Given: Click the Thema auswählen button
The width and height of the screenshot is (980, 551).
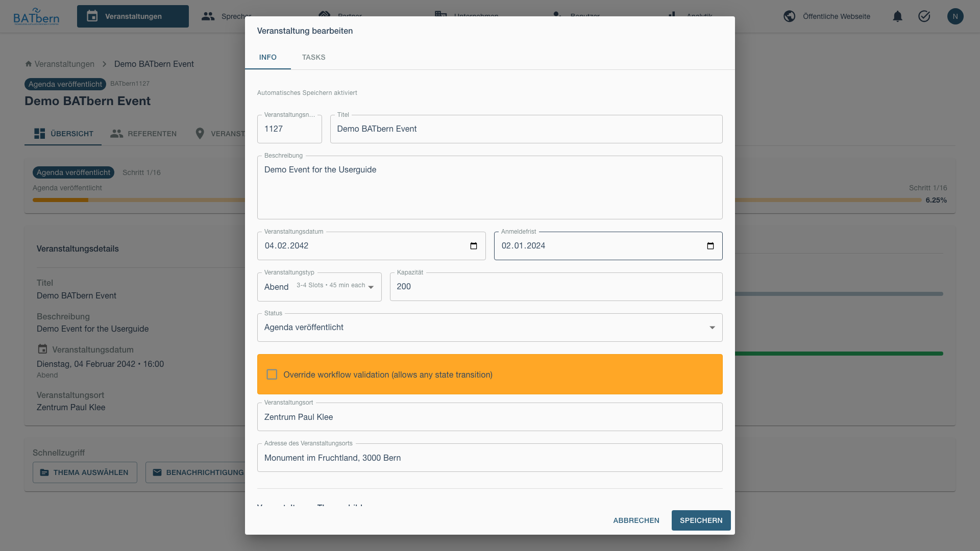Looking at the screenshot, I should click(85, 472).
